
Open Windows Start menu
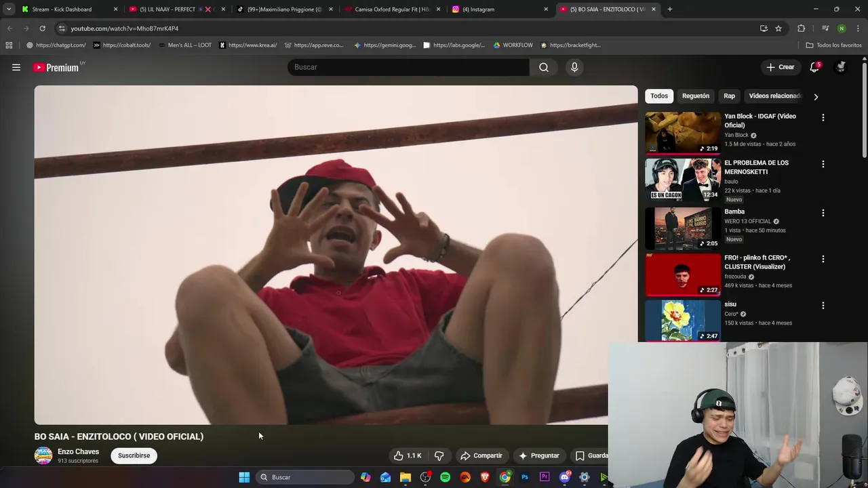(x=244, y=477)
